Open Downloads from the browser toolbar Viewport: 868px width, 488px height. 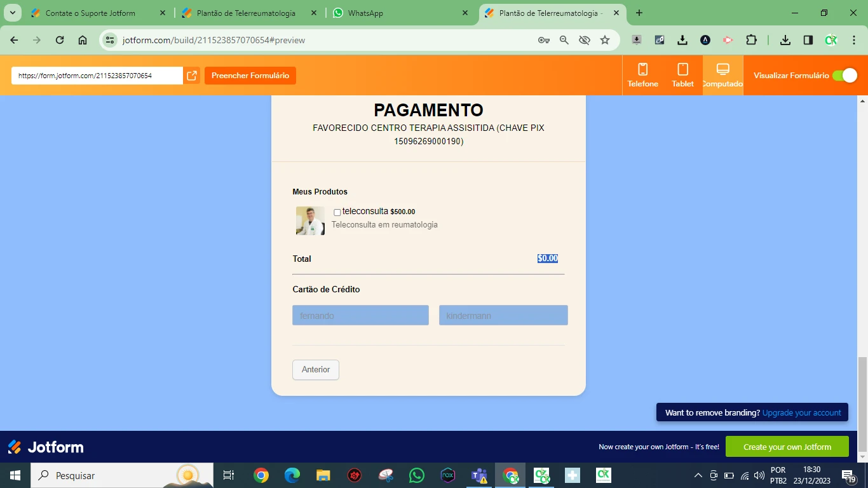click(x=785, y=39)
